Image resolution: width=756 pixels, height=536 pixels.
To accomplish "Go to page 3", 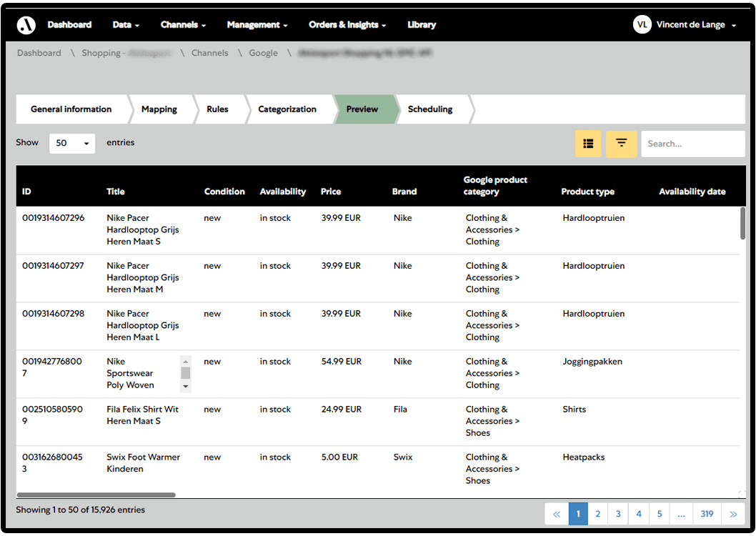I will click(x=618, y=514).
